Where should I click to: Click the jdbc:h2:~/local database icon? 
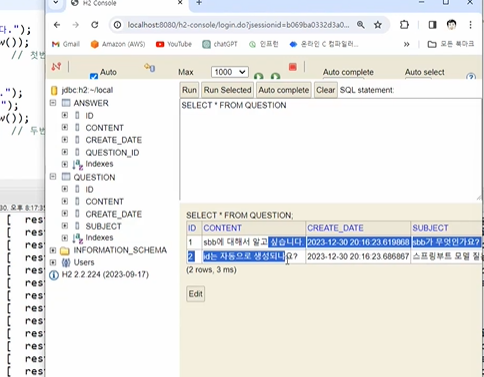tap(54, 90)
